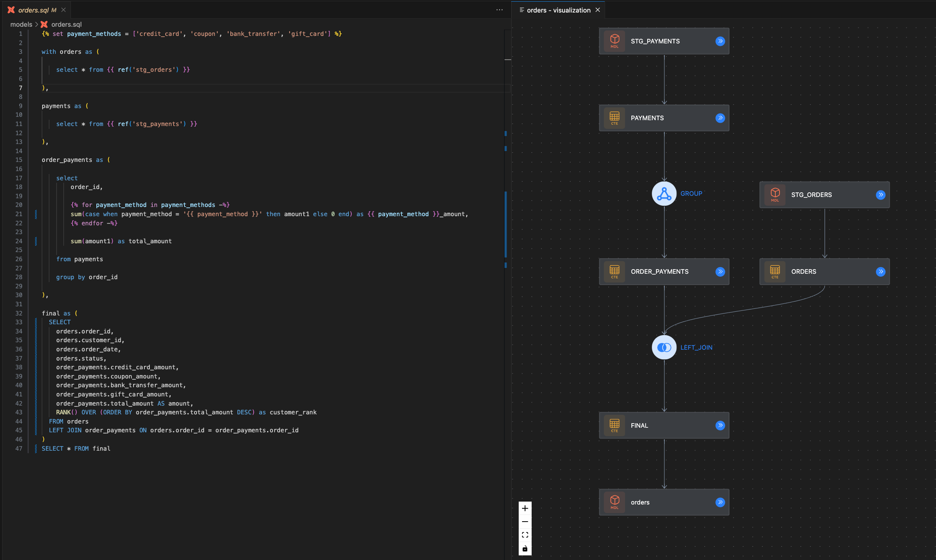Viewport: 936px width, 560px height.
Task: Zoom out the visualization with minus button
Action: (x=525, y=522)
